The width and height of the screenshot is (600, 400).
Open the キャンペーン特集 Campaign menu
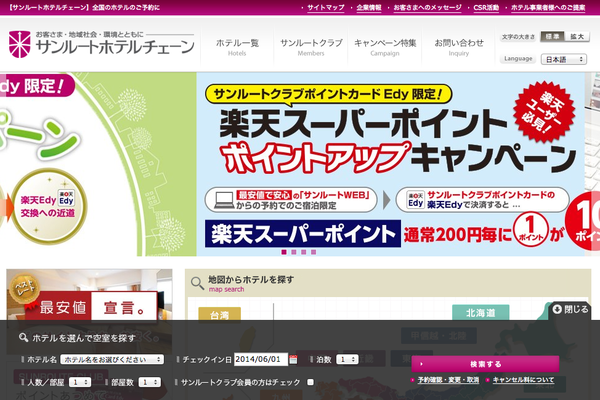click(x=385, y=47)
